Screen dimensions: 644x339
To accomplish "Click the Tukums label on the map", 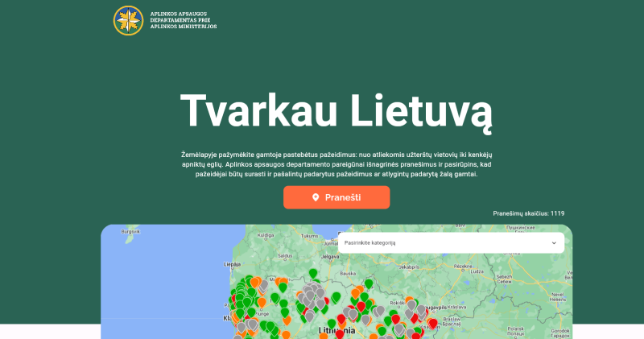I will point(309,236).
